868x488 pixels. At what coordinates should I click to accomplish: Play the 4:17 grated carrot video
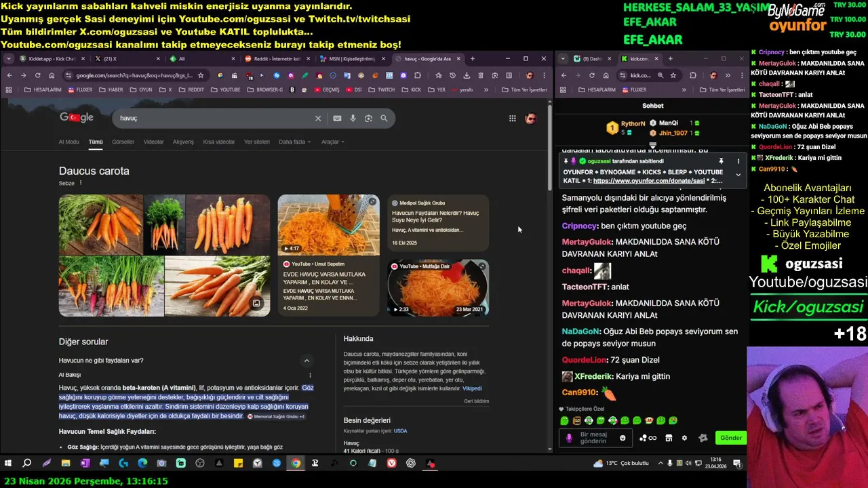[x=328, y=224]
